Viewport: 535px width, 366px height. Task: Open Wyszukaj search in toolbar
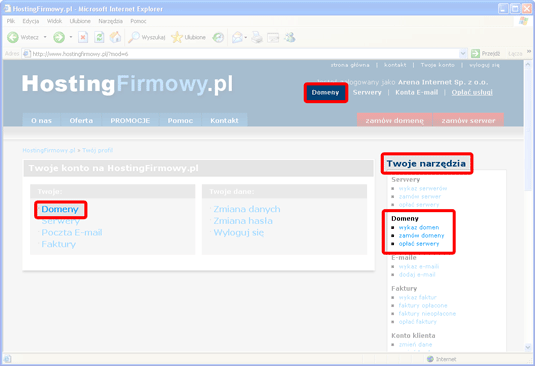coord(147,37)
